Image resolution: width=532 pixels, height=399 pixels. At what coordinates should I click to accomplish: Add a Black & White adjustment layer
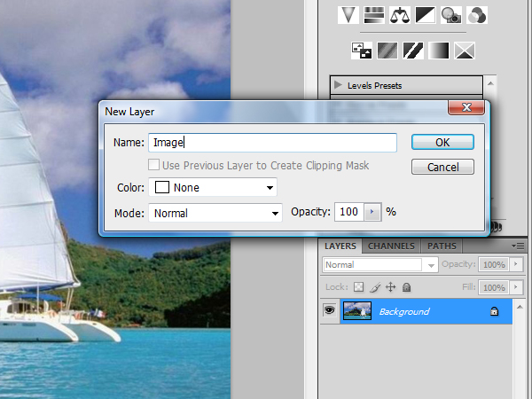click(x=425, y=15)
